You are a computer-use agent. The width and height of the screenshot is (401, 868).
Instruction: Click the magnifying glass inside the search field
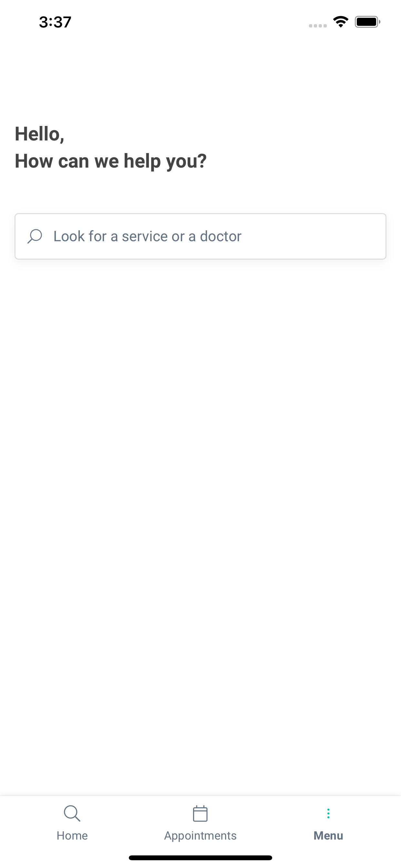pyautogui.click(x=35, y=236)
